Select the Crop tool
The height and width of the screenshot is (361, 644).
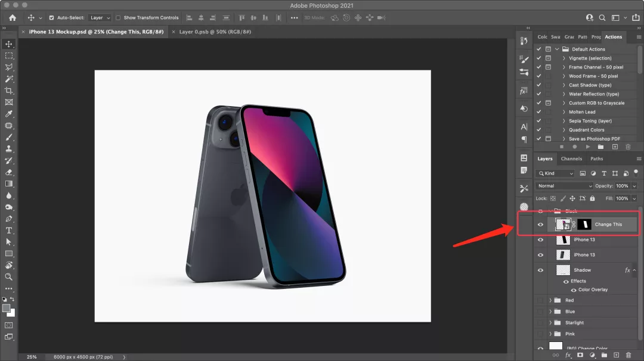point(9,91)
